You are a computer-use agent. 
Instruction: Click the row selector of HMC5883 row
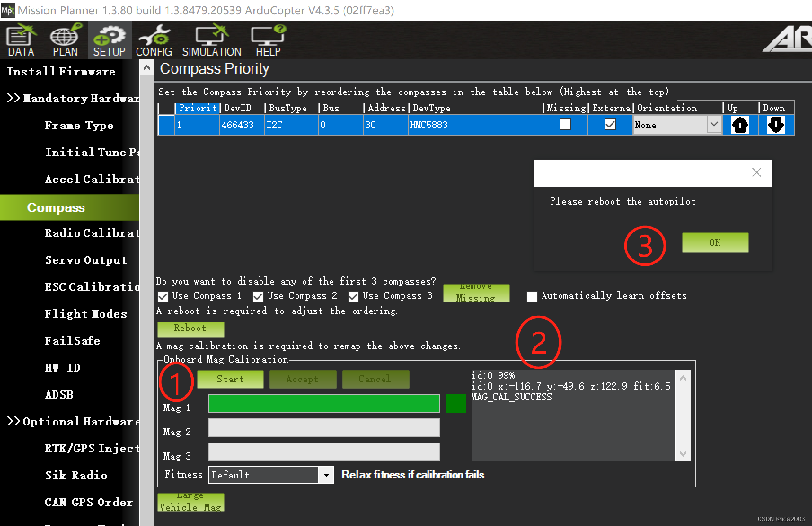[166, 125]
